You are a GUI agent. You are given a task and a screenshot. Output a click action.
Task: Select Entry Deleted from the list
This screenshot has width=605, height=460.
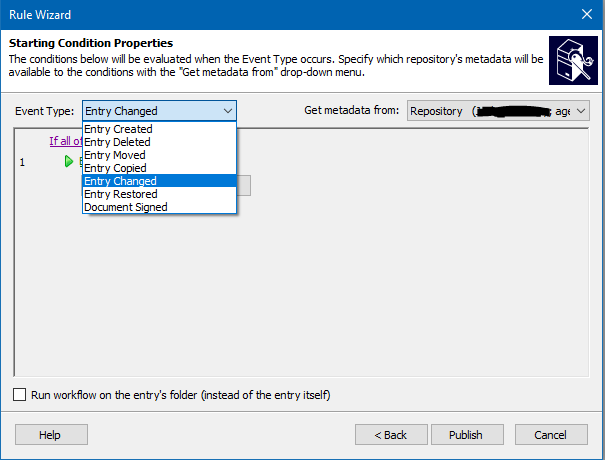point(159,142)
